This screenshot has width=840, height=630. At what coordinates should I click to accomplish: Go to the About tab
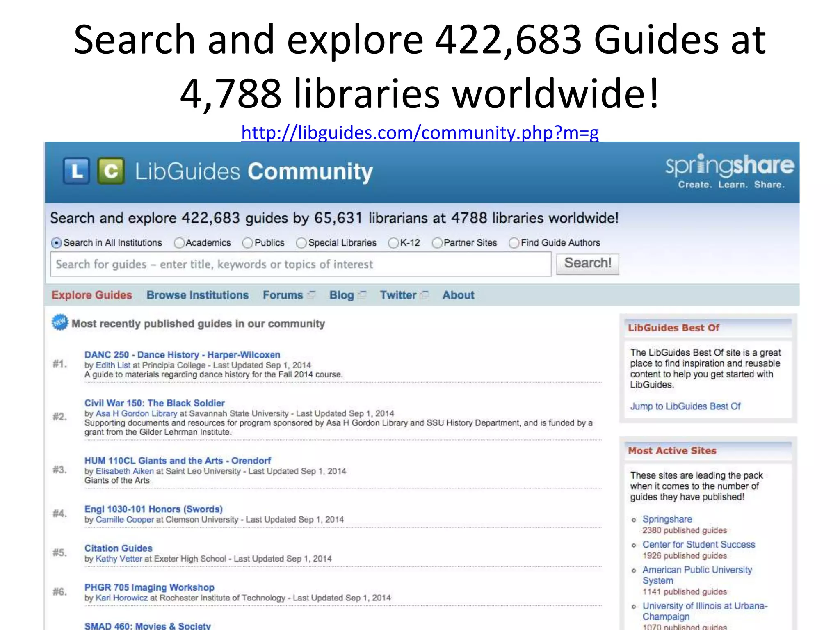point(458,295)
